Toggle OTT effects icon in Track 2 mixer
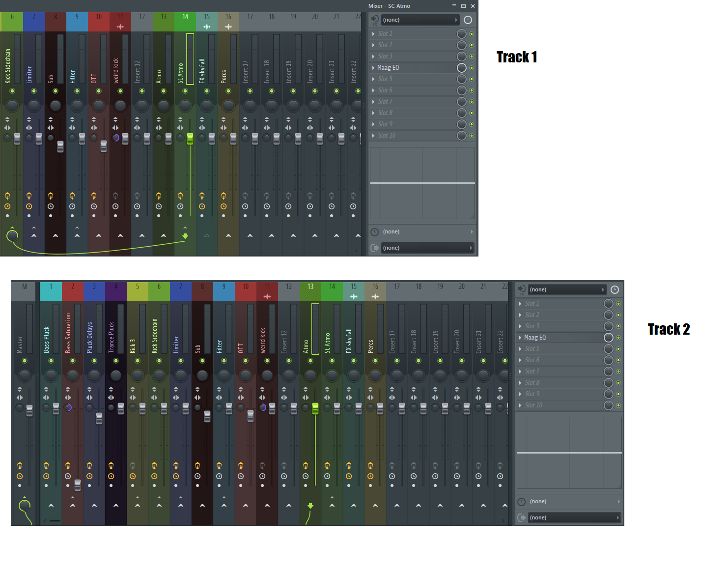 tap(241, 466)
